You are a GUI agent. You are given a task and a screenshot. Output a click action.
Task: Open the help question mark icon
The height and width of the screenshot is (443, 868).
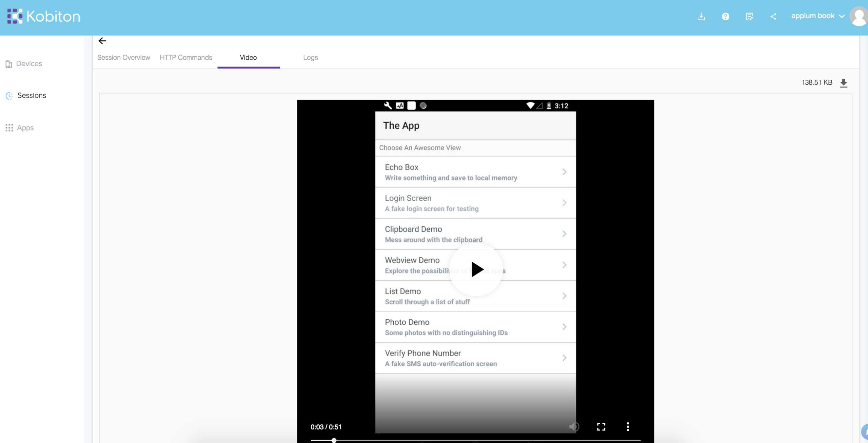725,16
